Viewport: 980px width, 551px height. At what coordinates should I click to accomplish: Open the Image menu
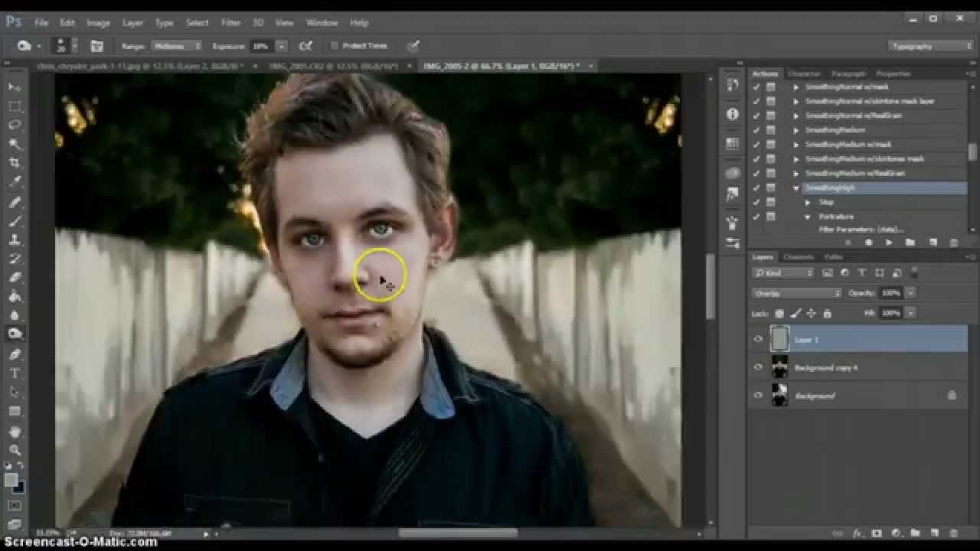(98, 23)
